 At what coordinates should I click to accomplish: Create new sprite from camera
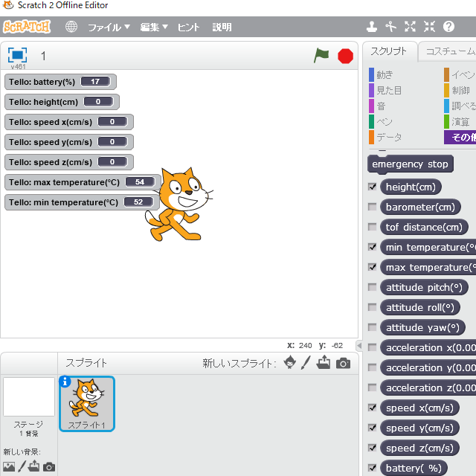tap(343, 363)
